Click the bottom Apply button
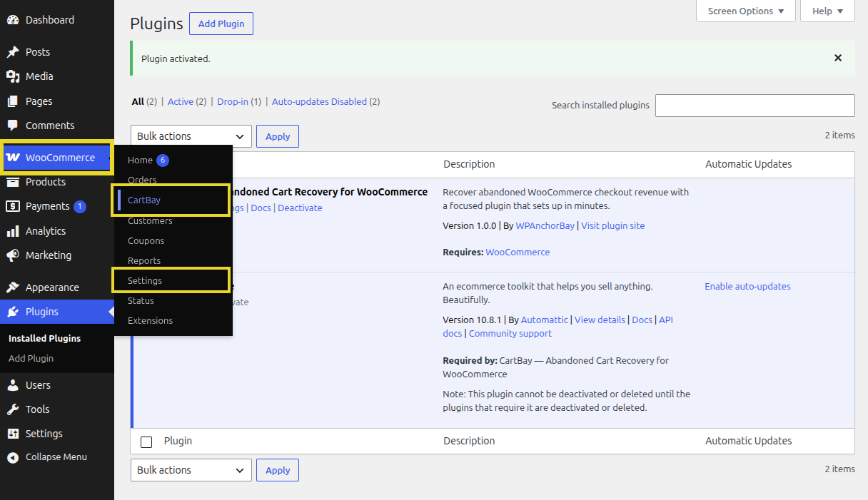 point(278,470)
